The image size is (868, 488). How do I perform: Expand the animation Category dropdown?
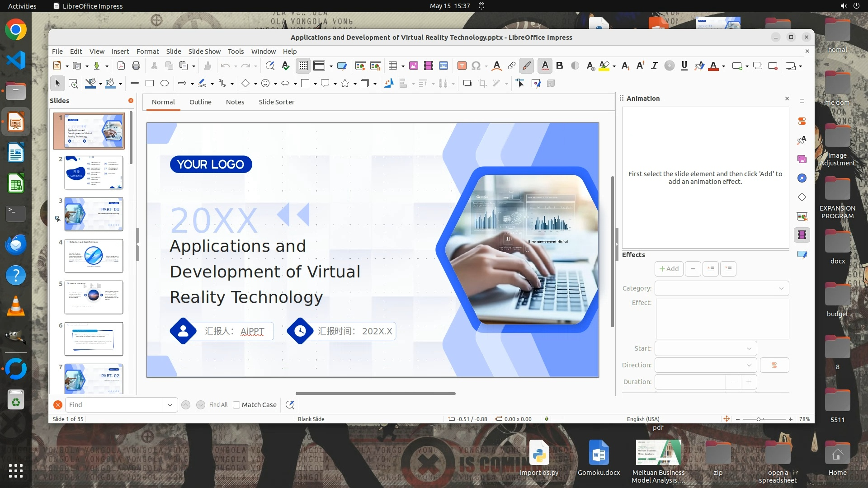722,288
